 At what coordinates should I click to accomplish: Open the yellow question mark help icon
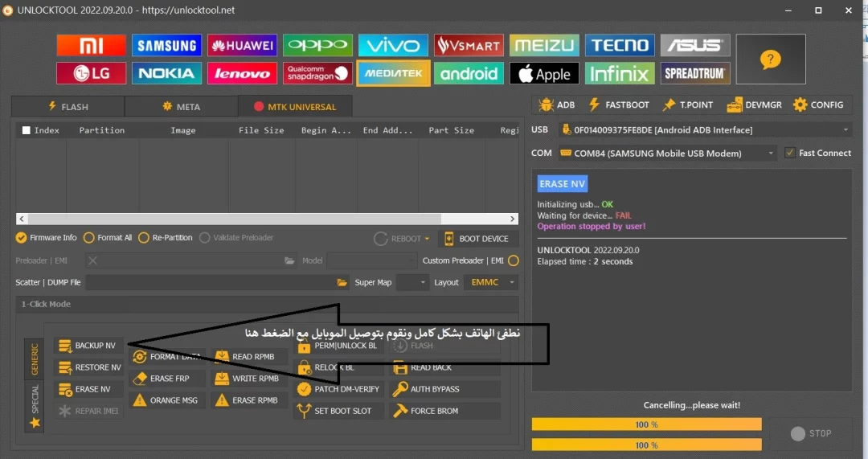770,59
